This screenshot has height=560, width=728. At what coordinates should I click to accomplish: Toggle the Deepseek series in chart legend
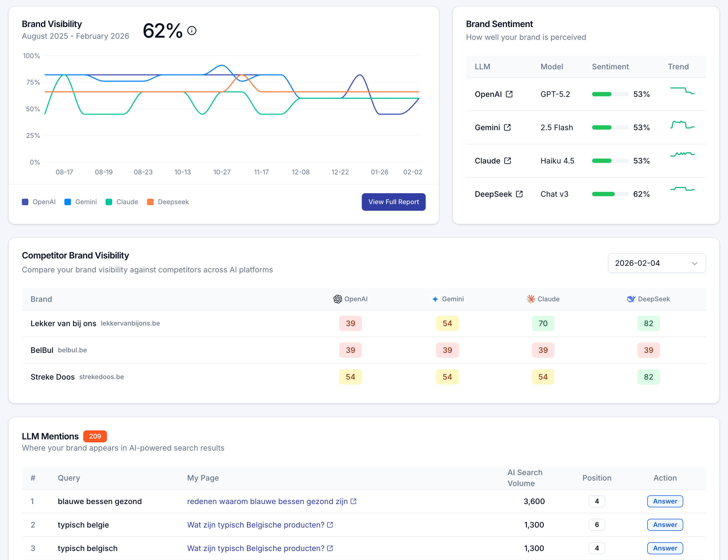pyautogui.click(x=168, y=202)
